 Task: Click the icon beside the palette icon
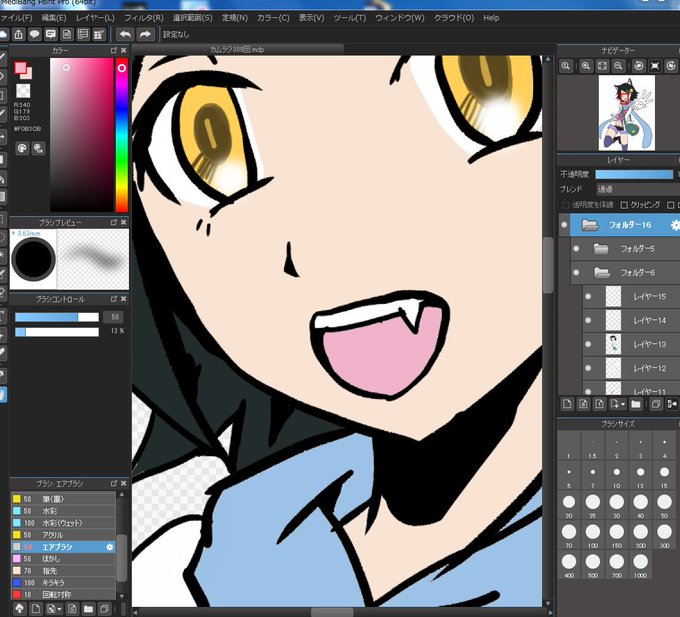click(x=39, y=148)
